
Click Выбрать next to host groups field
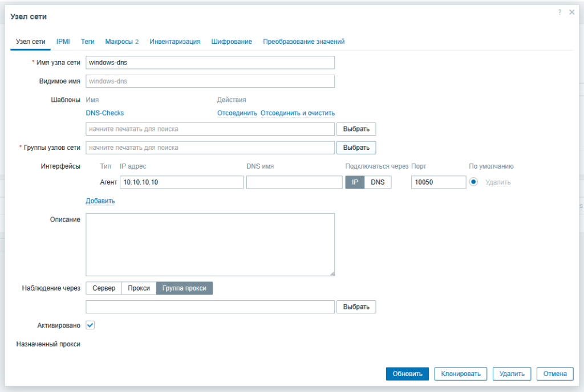356,148
